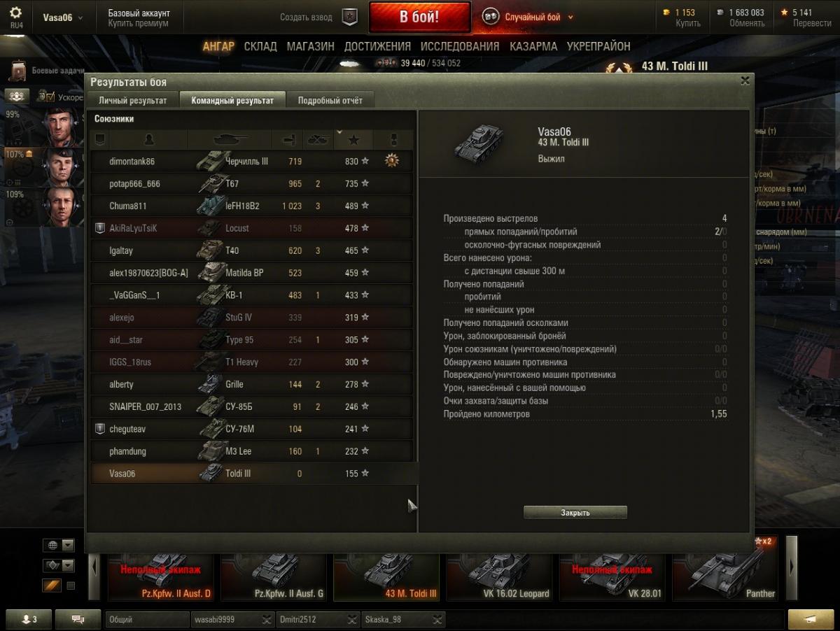Open the settings gear menu

15,13
